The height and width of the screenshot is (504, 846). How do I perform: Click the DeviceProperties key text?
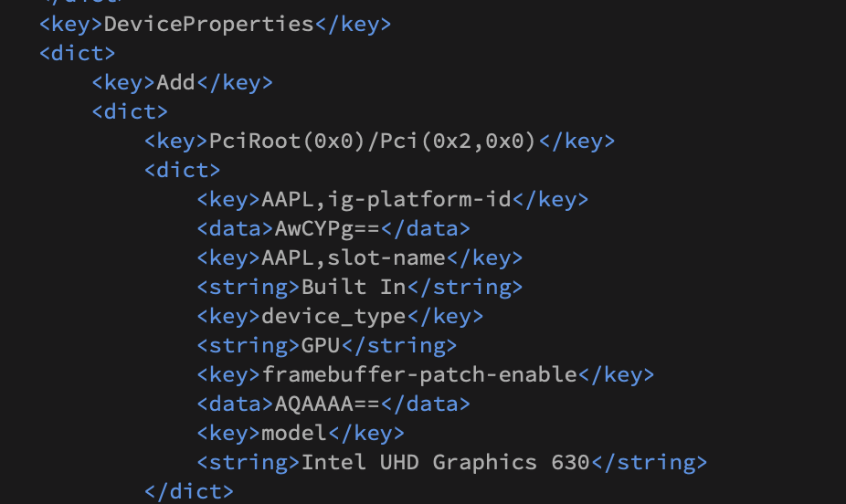[209, 24]
